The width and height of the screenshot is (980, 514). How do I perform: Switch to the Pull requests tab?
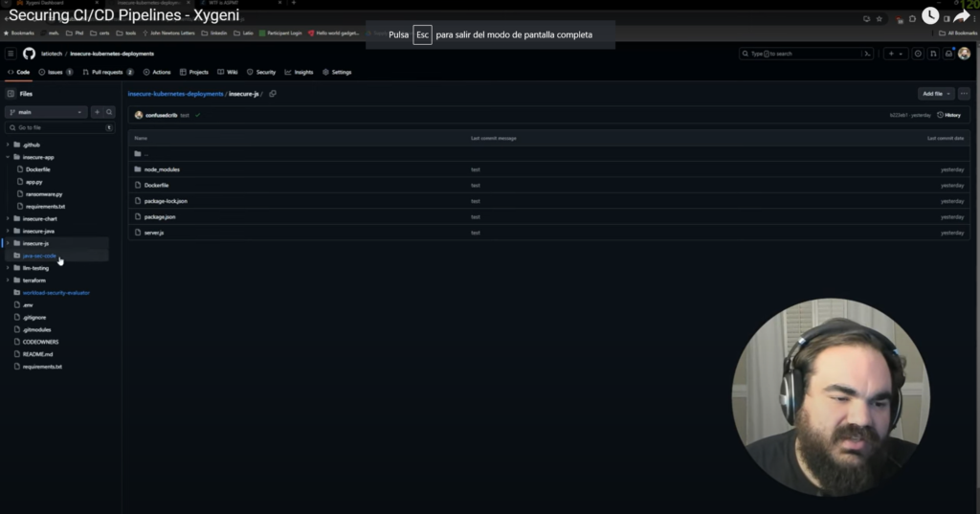pyautogui.click(x=107, y=72)
